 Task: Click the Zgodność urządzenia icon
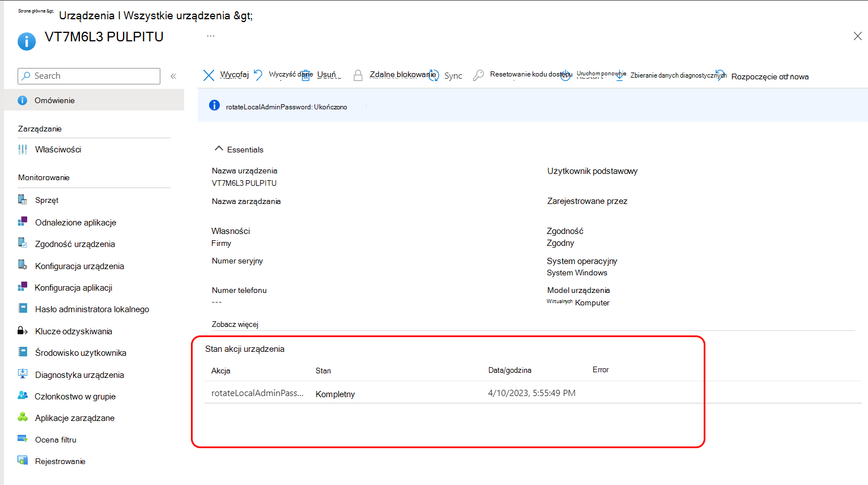(x=23, y=243)
